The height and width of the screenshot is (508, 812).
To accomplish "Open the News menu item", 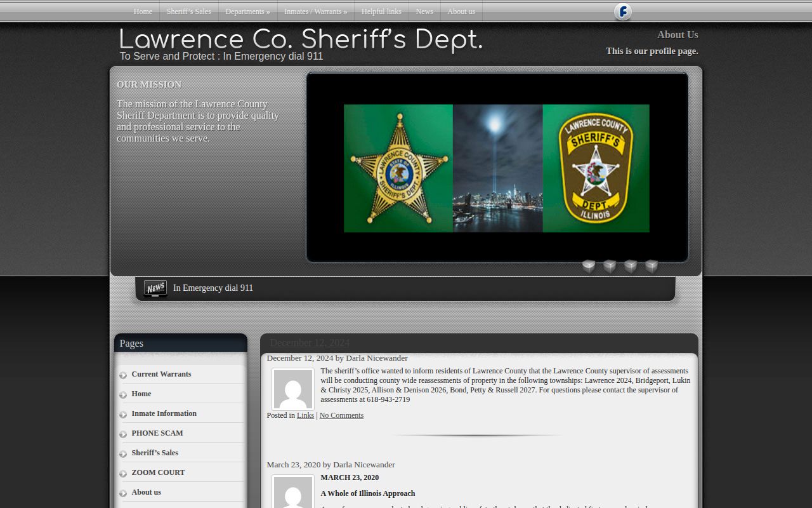I will coord(424,11).
